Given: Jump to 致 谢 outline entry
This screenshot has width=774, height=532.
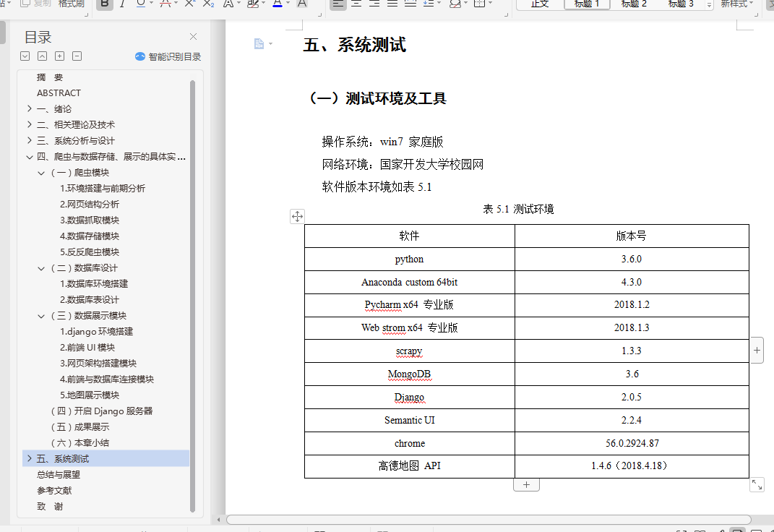Looking at the screenshot, I should point(50,506).
